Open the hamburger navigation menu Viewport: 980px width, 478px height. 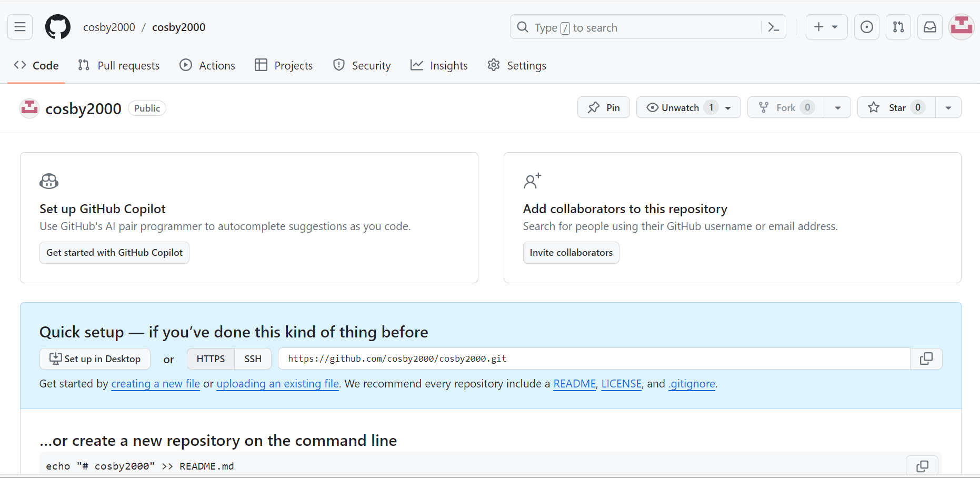pos(20,27)
